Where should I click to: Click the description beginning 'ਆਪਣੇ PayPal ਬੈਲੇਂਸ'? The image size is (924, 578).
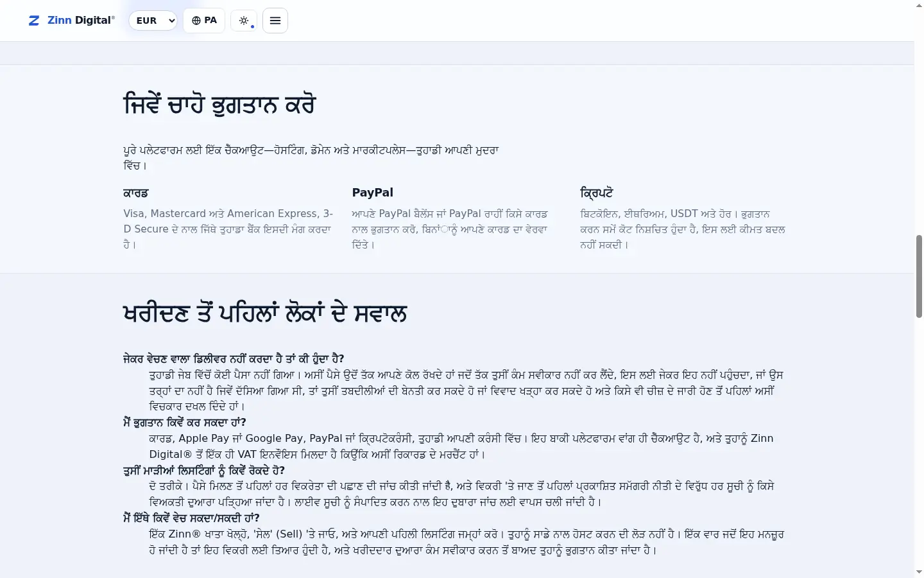pos(450,229)
